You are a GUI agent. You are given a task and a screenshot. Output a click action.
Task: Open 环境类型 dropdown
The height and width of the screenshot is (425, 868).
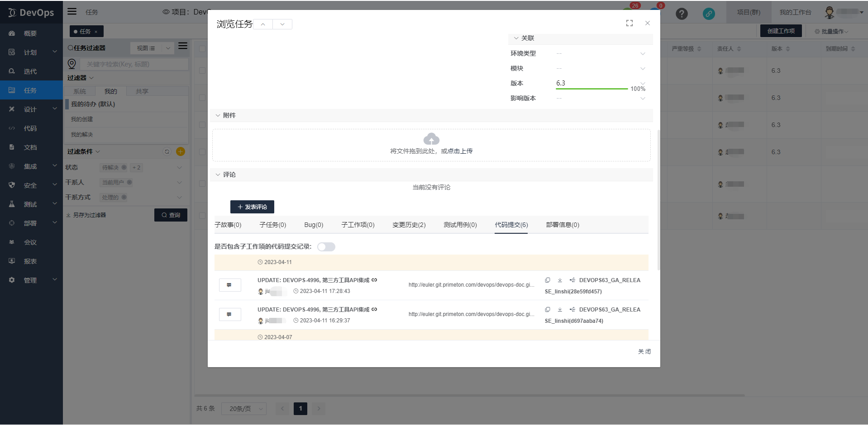click(x=643, y=54)
